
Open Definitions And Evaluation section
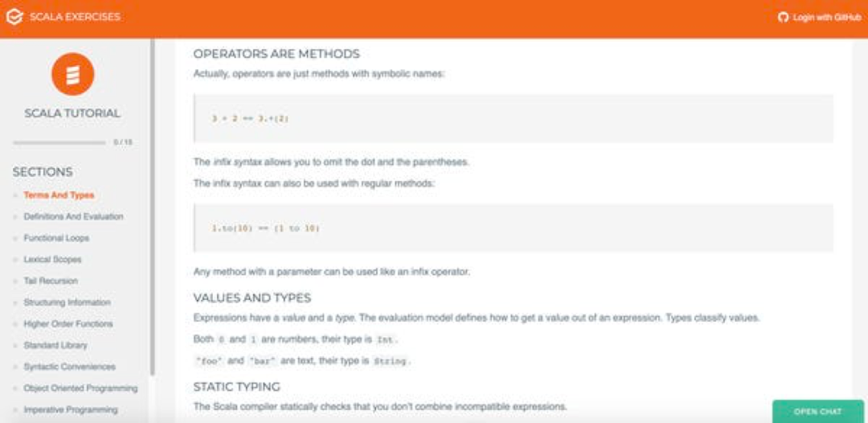pos(73,216)
